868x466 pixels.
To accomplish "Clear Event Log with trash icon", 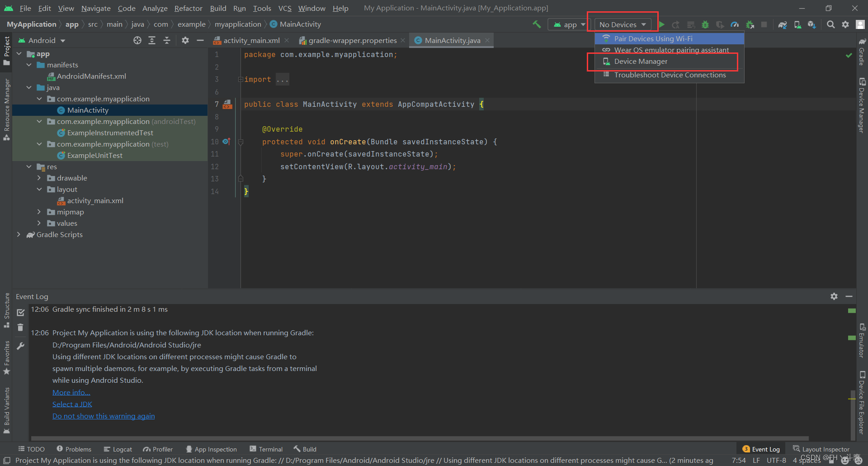I will 20,327.
